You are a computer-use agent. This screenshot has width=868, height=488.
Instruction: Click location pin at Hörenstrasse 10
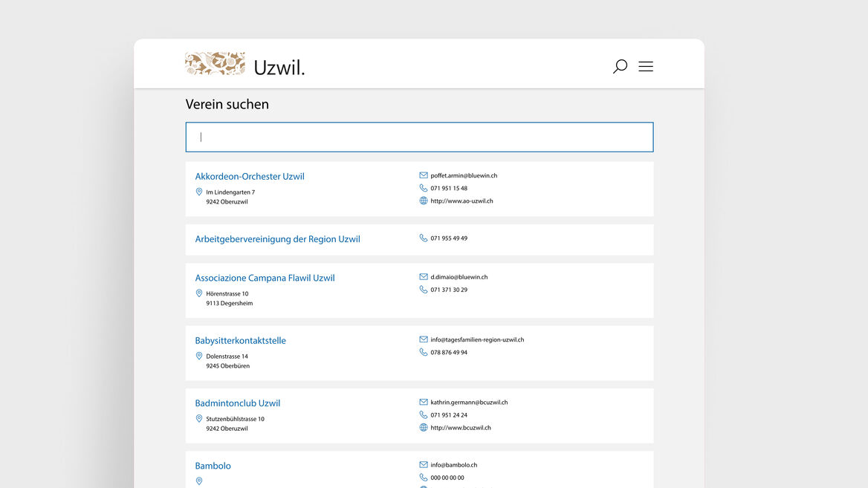(199, 294)
